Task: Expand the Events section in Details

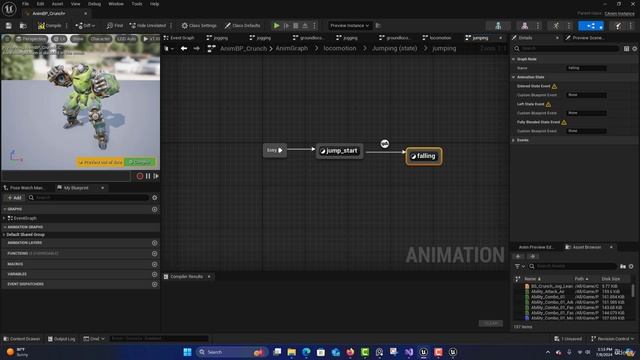Action: pyautogui.click(x=514, y=140)
